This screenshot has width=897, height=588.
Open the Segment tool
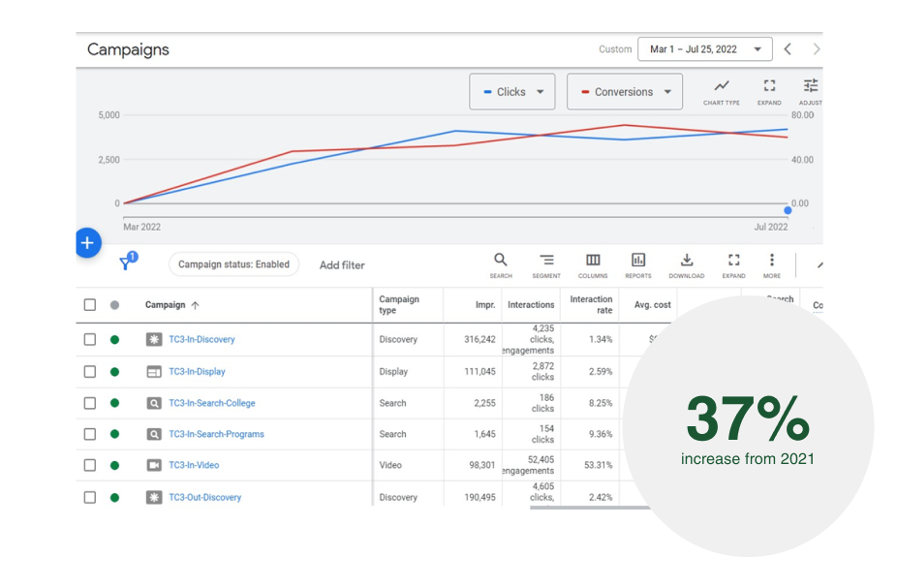(546, 265)
